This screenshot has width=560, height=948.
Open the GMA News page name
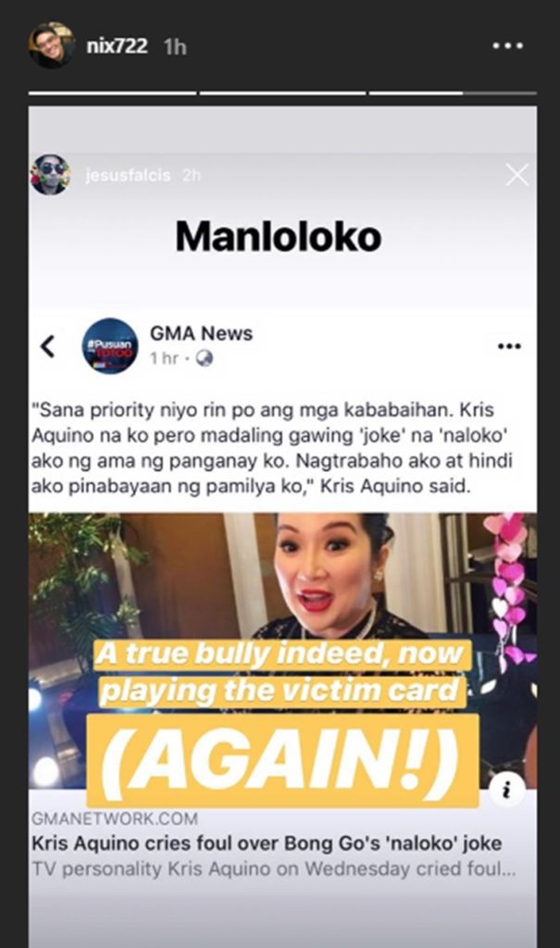coord(202,333)
